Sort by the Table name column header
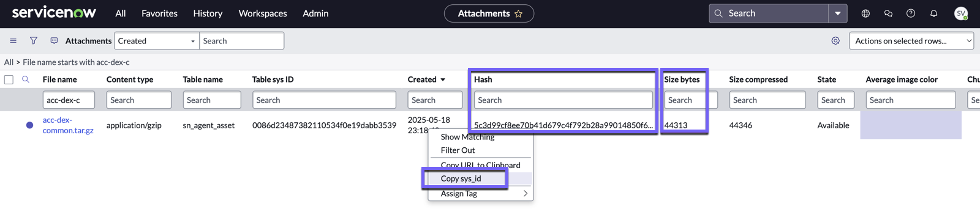The height and width of the screenshot is (220, 980). pyautogui.click(x=203, y=79)
